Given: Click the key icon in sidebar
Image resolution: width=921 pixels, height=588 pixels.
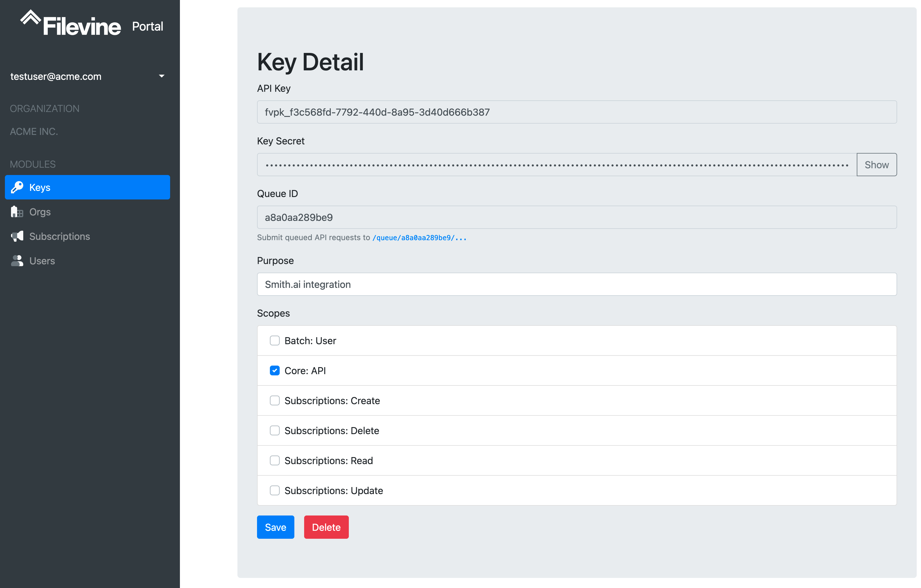Looking at the screenshot, I should 17,187.
